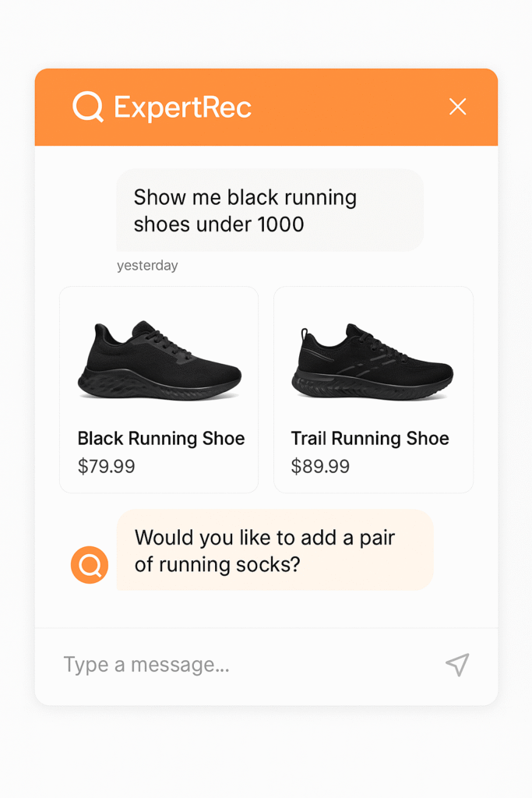Click blank space right of the $79.99 price

click(203, 468)
